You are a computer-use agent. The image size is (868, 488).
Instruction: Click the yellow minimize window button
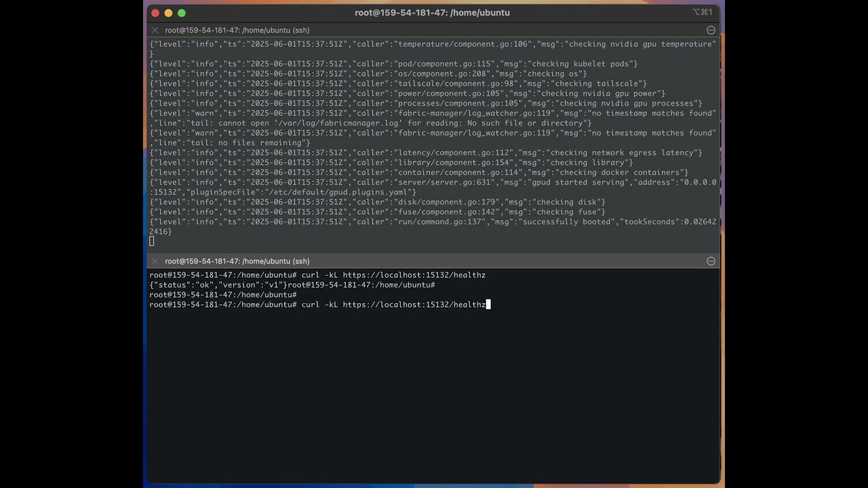click(x=168, y=13)
